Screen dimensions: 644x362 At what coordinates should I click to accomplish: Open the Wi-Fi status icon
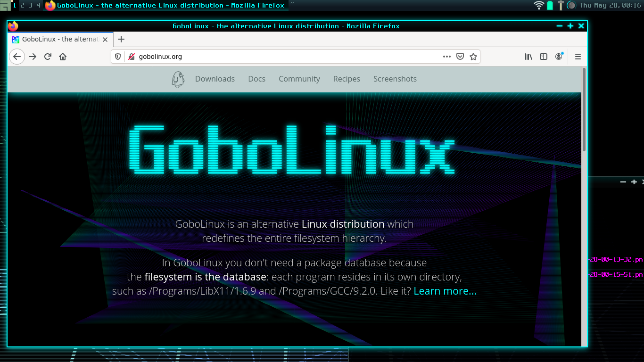pos(539,5)
